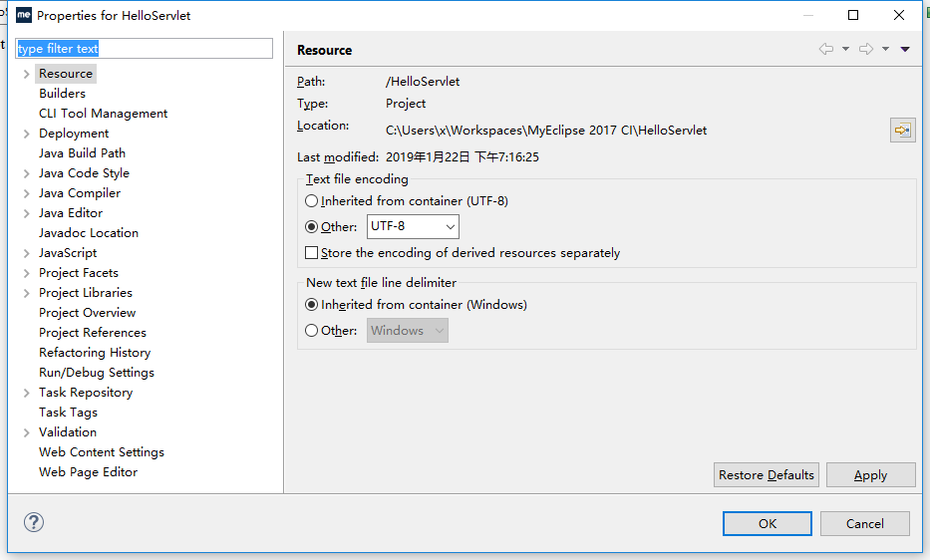The width and height of the screenshot is (930, 560).
Task: Open Task Tags page
Action: click(x=68, y=413)
